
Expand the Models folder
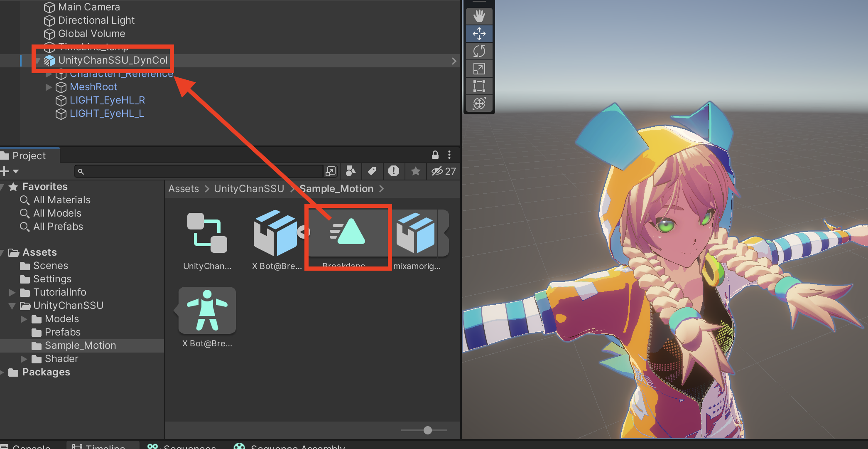click(24, 319)
